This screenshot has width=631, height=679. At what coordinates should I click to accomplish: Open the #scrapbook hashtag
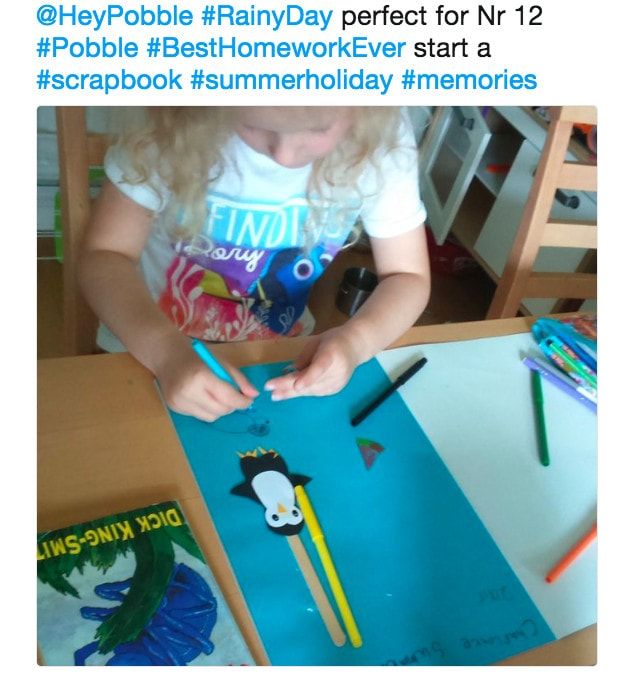coord(109,80)
